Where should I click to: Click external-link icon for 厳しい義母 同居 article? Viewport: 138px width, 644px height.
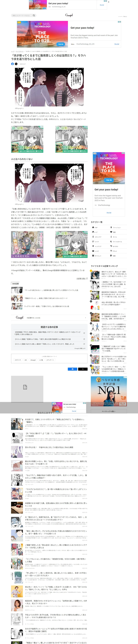pos(84,344)
